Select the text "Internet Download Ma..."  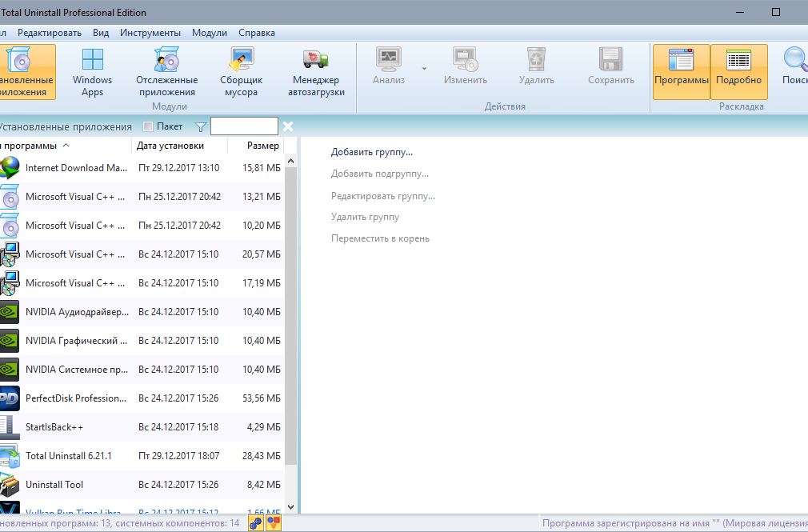[76, 168]
